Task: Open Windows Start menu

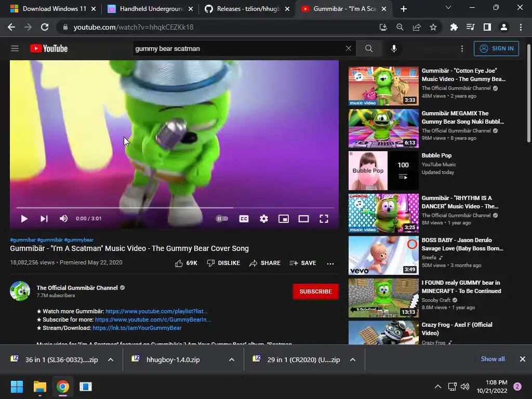Action: pos(17,387)
